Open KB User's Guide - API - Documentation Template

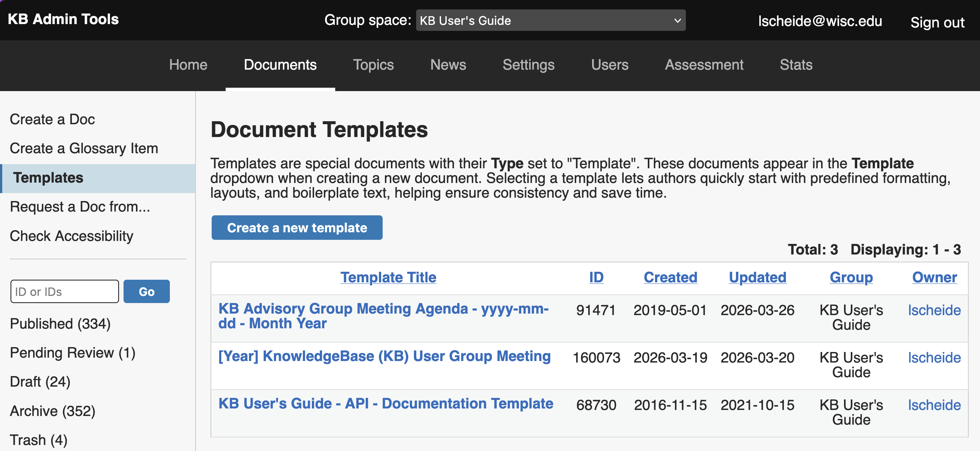point(386,404)
